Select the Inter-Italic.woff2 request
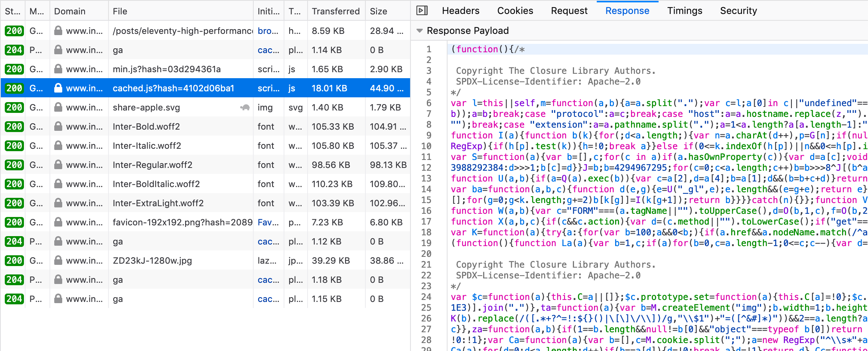The width and height of the screenshot is (868, 351). (x=205, y=145)
